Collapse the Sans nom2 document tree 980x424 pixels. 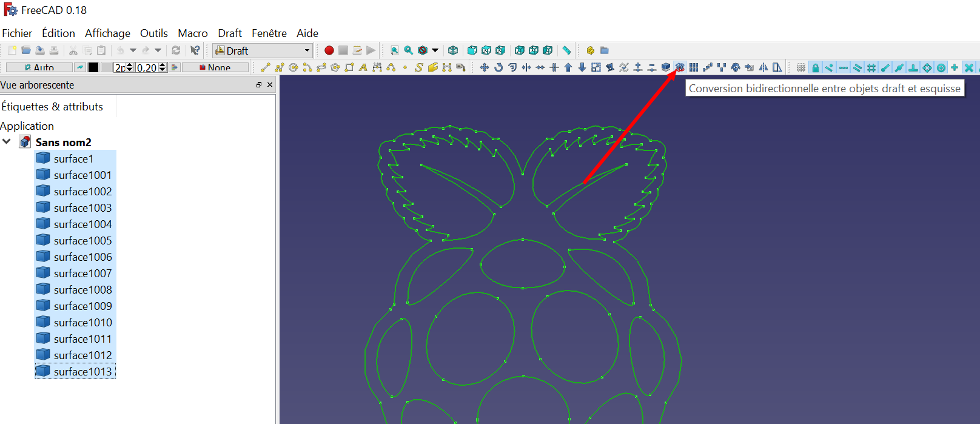[x=7, y=141]
